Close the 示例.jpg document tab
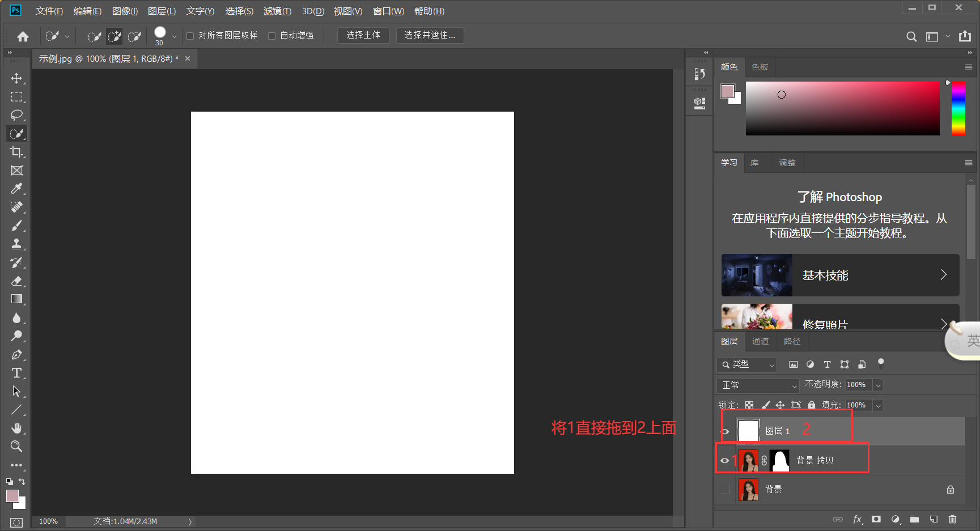 pos(188,58)
